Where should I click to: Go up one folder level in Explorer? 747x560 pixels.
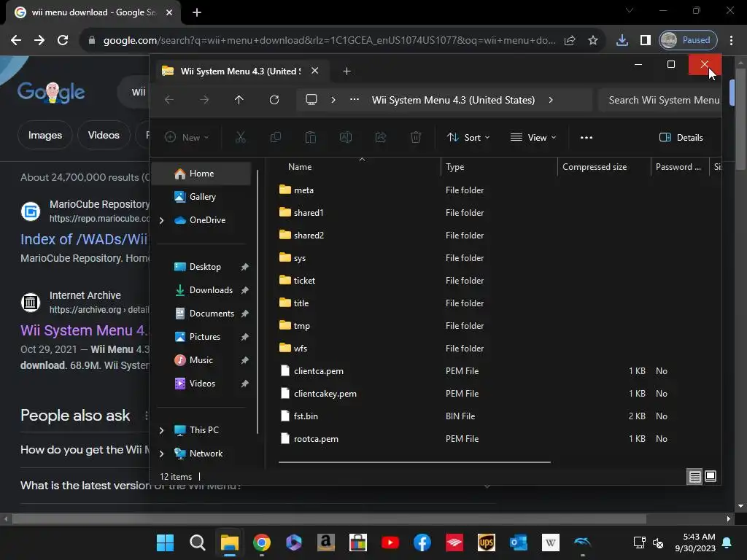coord(239,100)
